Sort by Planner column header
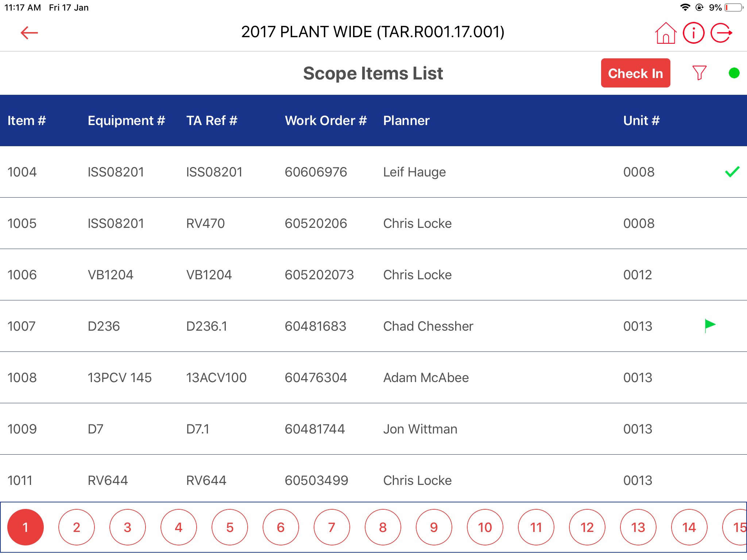 [x=406, y=121]
